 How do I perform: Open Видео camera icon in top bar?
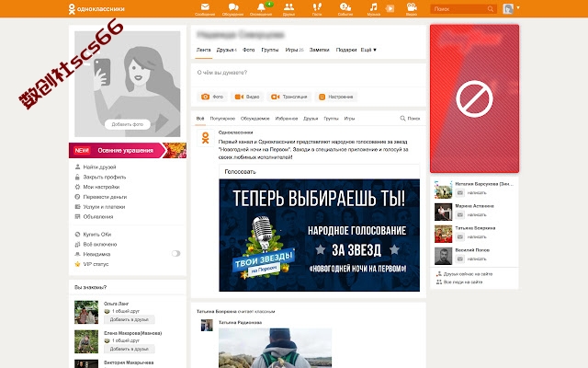click(412, 9)
